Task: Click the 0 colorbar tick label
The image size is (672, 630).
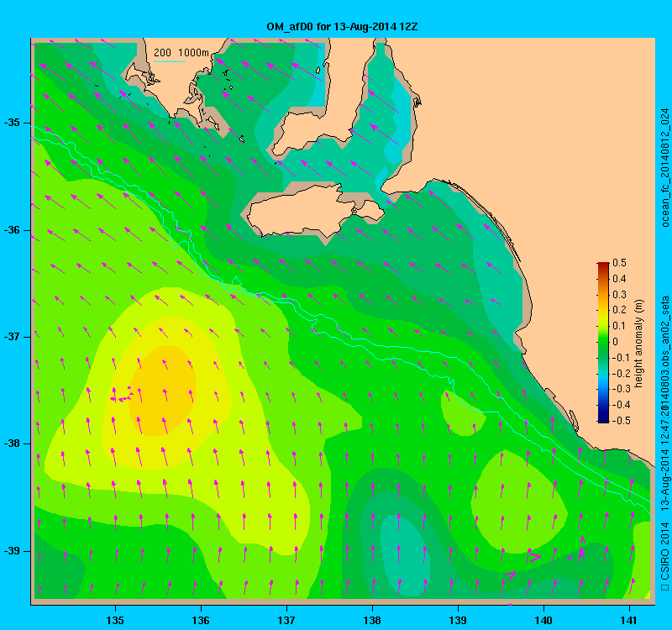Action: pos(616,342)
